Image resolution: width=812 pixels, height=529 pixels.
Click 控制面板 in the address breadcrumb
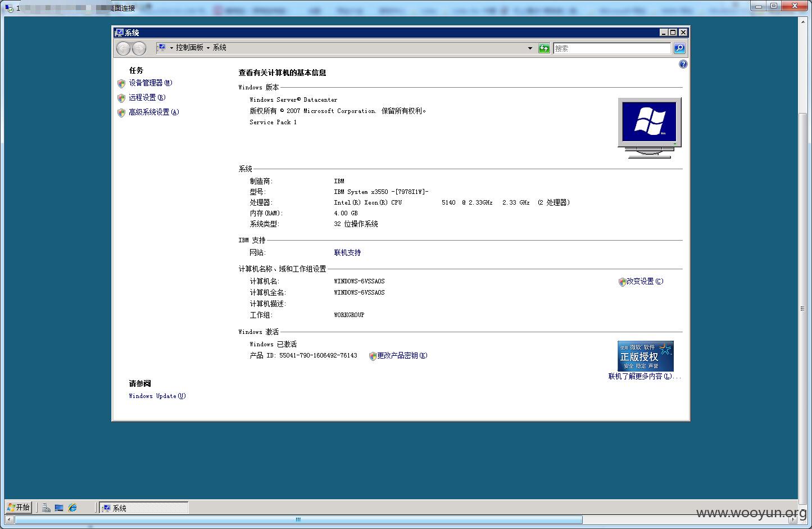(189, 48)
